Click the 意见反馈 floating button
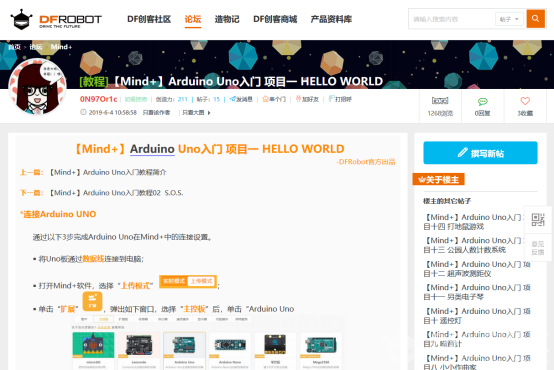The image size is (554, 370). pos(538,248)
